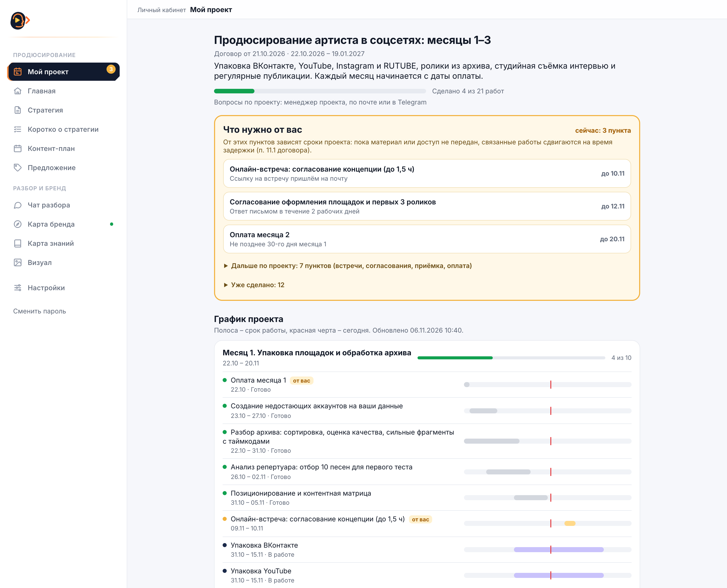Click 'сейчас: 3 пункта' label
The image size is (727, 588).
pos(603,130)
